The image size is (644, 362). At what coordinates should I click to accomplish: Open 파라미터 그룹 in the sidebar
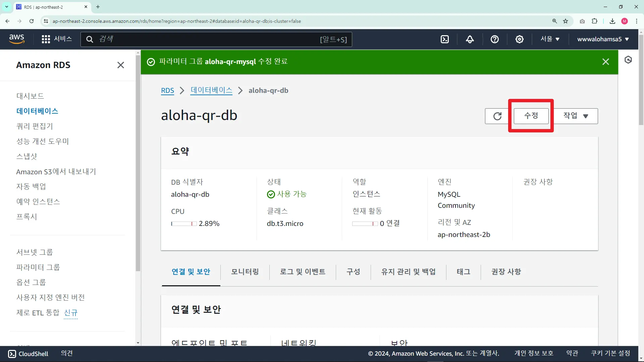tap(38, 267)
